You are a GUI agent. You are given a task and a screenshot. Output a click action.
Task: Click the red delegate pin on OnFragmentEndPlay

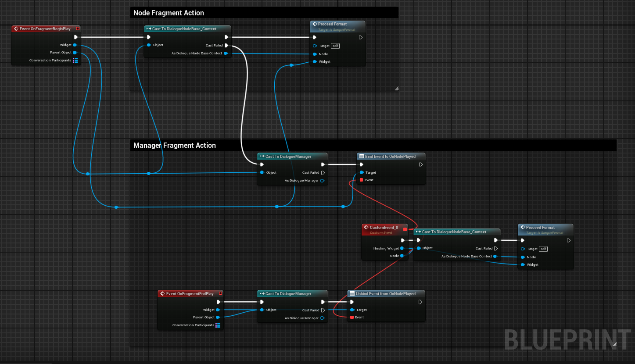(x=220, y=293)
